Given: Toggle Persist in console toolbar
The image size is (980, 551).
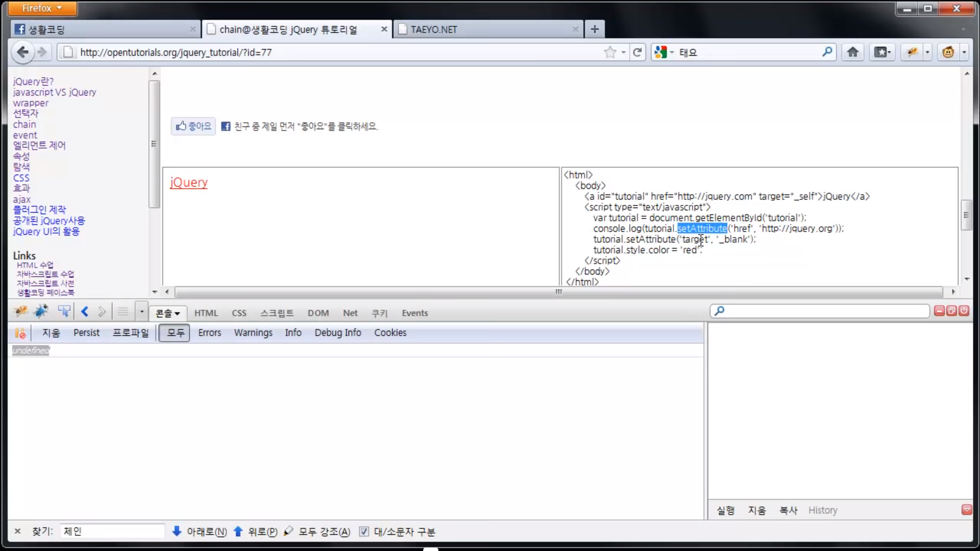Looking at the screenshot, I should pyautogui.click(x=86, y=333).
